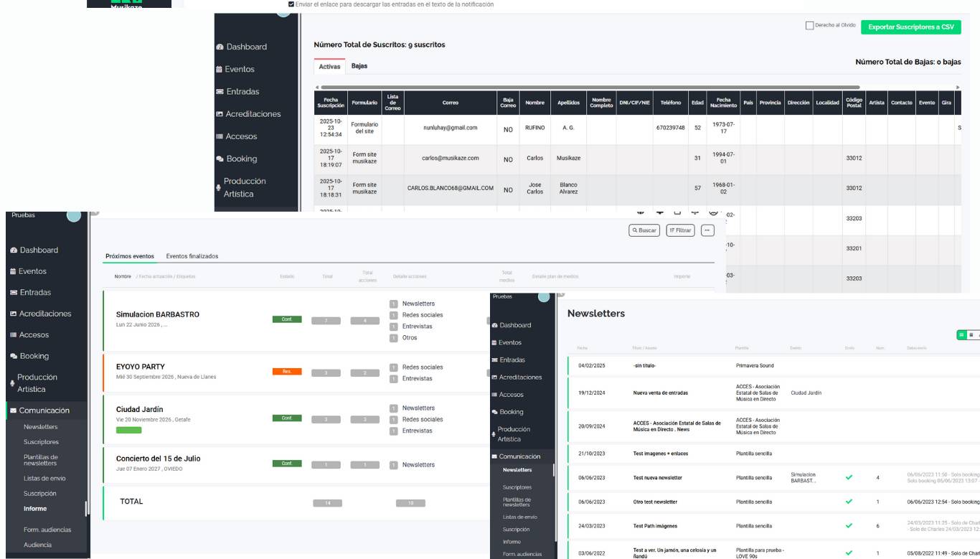Click the Dashboard gauge icon in top sidebar
The image size is (980, 559).
click(x=220, y=47)
